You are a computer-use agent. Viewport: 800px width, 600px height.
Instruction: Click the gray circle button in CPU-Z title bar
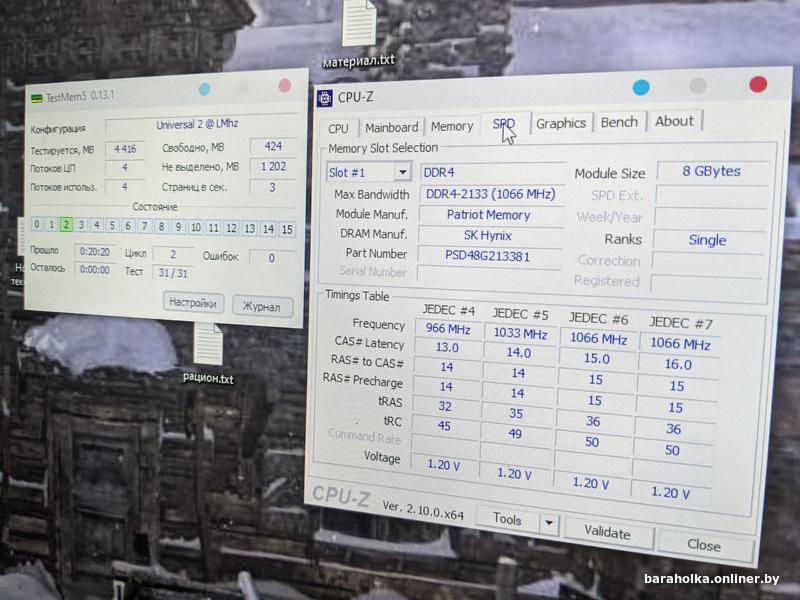click(698, 86)
